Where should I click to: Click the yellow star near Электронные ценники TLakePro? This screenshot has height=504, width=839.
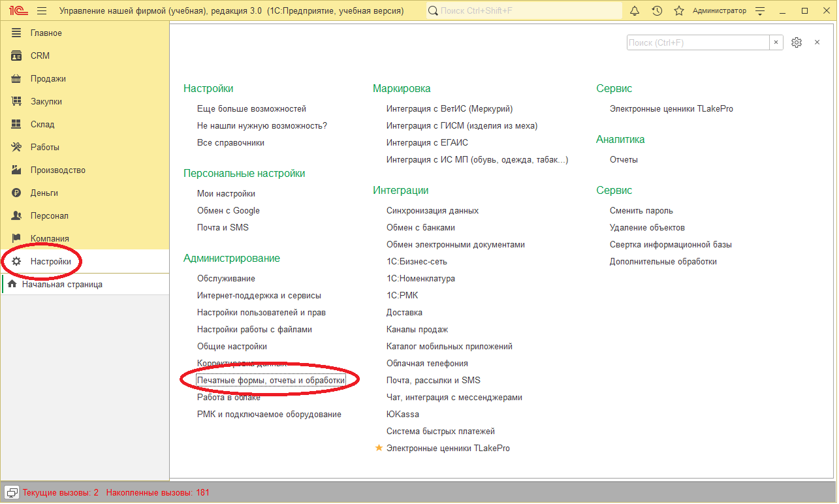[x=379, y=449]
